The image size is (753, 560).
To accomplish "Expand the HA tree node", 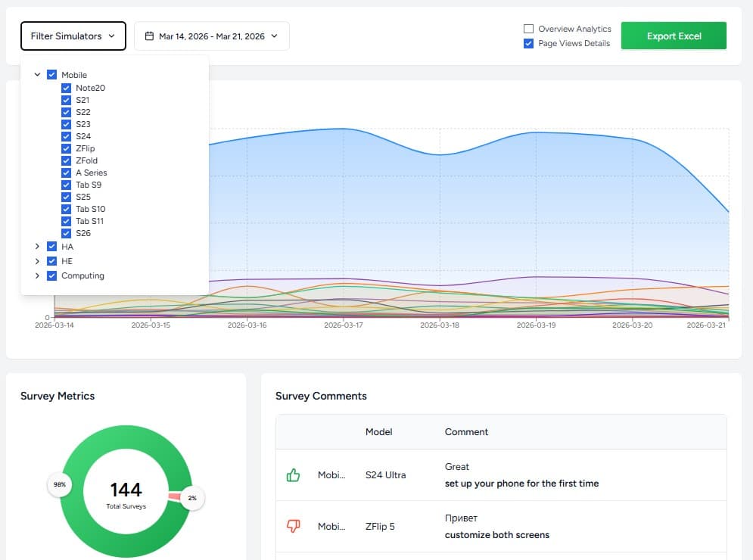I will click(x=37, y=246).
